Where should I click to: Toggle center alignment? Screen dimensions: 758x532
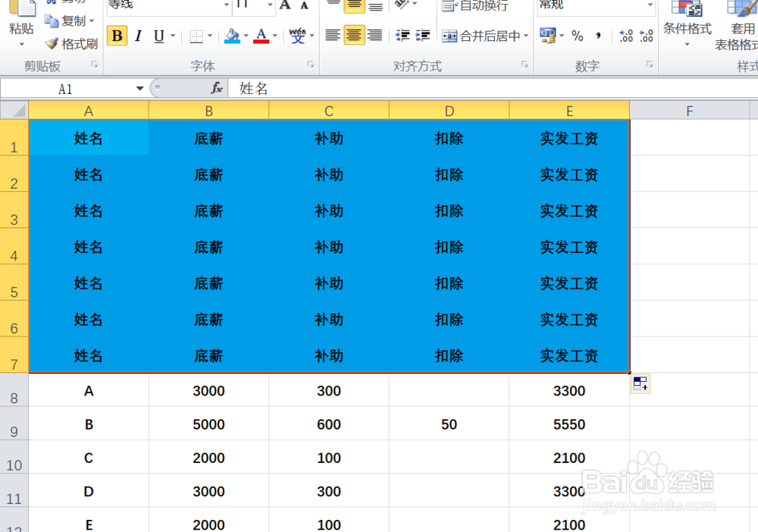tap(353, 35)
